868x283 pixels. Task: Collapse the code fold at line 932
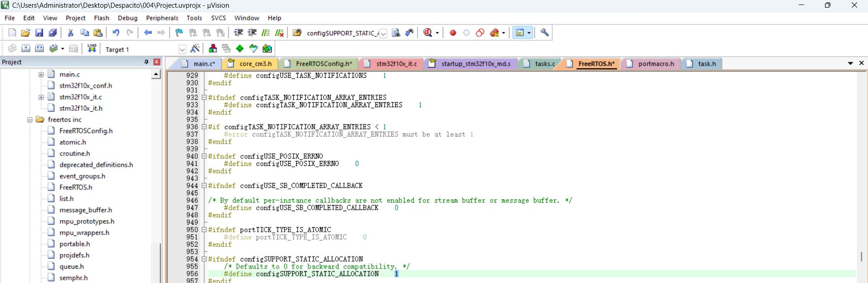tap(204, 97)
